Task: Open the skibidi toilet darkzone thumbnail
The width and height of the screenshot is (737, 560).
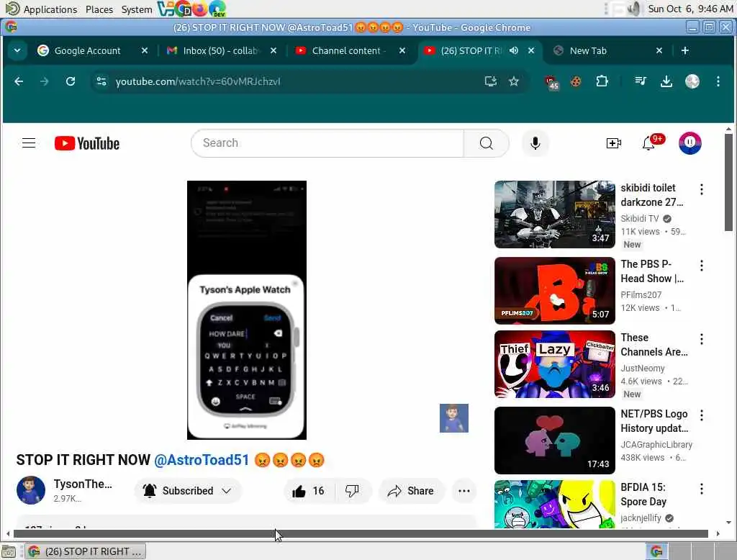Action: 555,214
